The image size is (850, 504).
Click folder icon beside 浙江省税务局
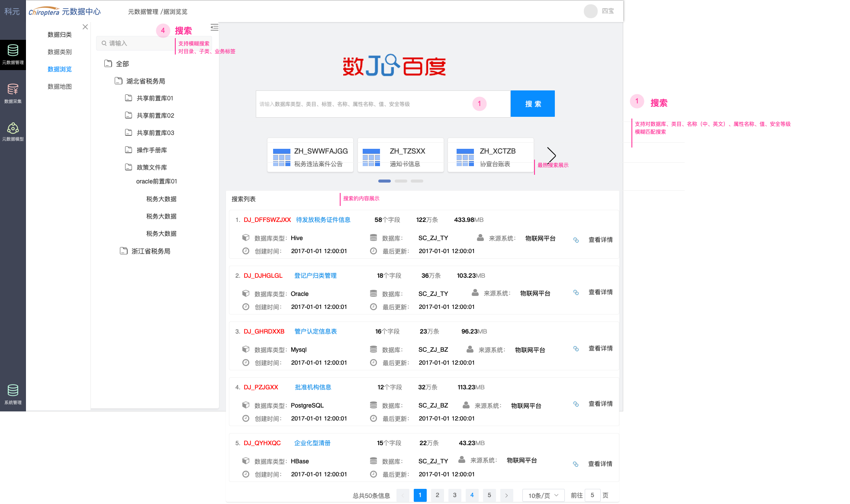point(124,251)
